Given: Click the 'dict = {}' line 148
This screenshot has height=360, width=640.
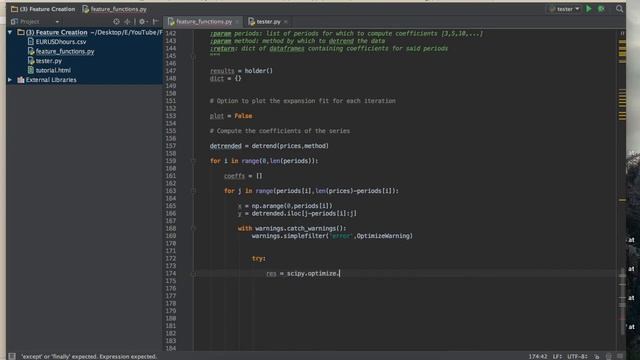Looking at the screenshot, I should point(225,78).
